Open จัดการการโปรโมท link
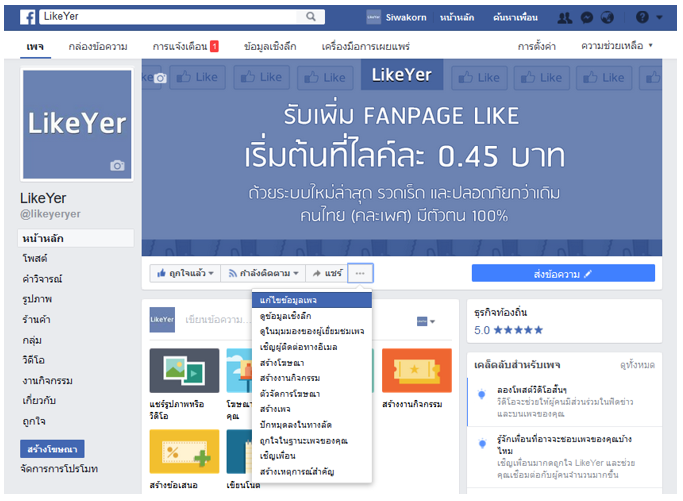Viewport: 683px width, 501px height. coord(59,469)
